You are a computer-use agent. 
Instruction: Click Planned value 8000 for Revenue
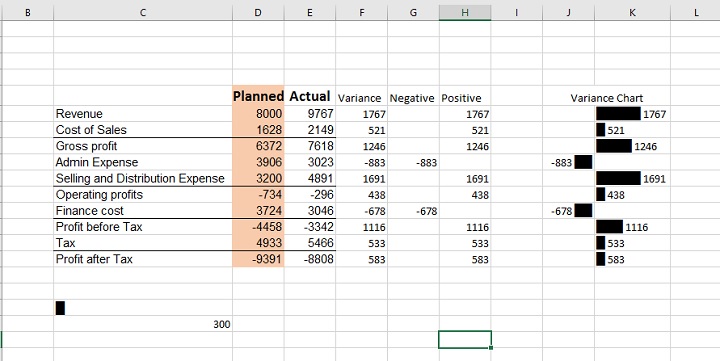point(258,114)
